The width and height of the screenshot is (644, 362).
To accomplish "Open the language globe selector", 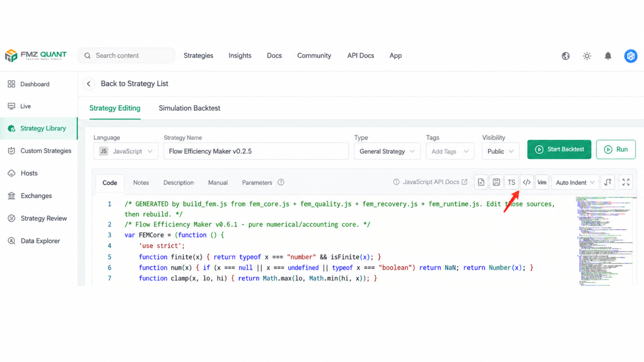I will point(565,56).
